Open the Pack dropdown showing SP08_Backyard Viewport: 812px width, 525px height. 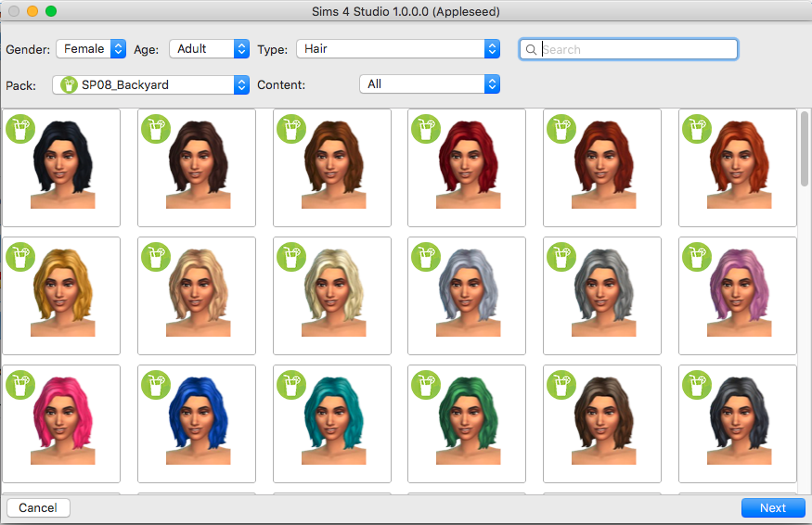point(150,85)
